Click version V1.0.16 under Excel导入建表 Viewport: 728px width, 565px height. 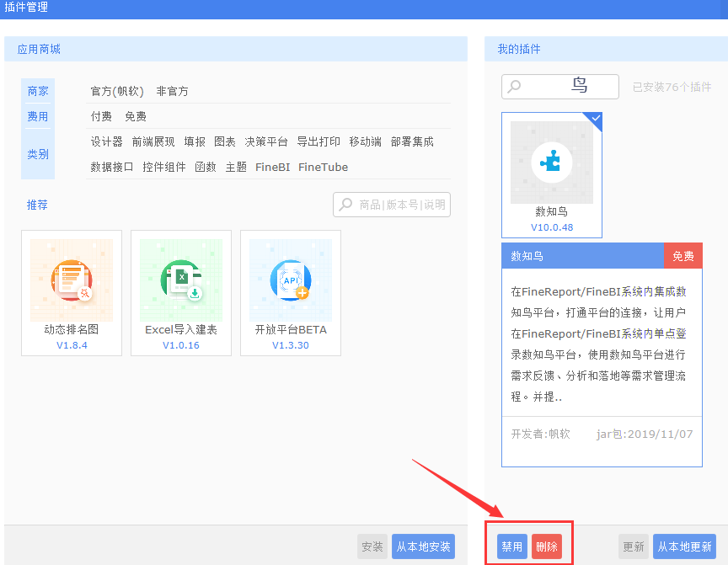(181, 345)
